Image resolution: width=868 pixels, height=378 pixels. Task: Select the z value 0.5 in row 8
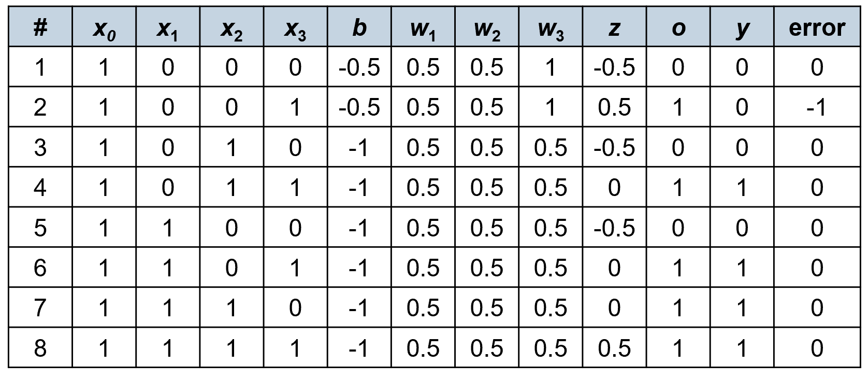coord(614,348)
